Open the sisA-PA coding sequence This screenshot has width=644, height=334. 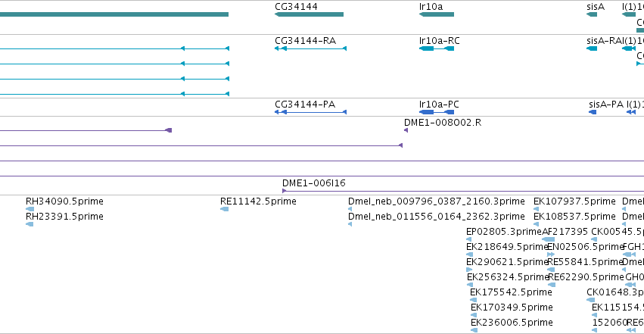(593, 112)
